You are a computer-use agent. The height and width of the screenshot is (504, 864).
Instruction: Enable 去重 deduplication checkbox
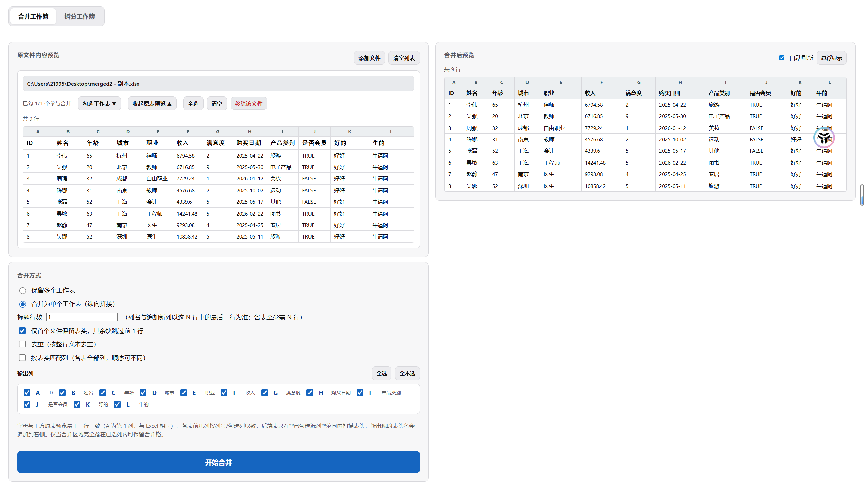pos(22,344)
